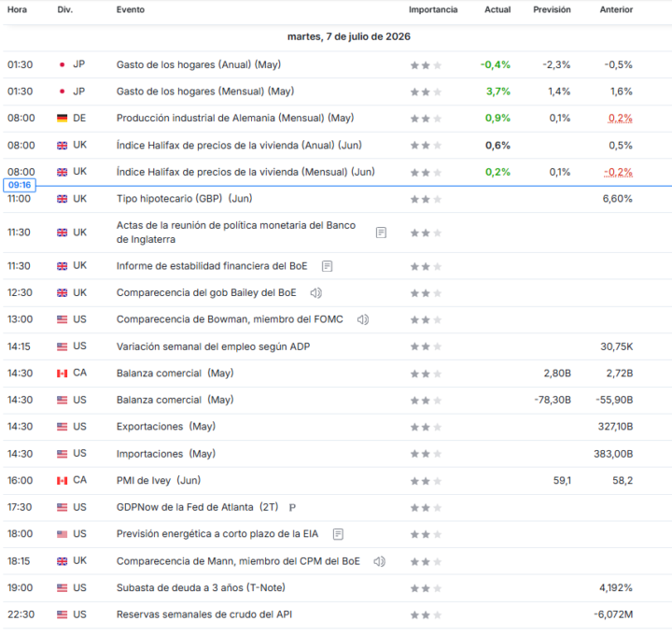The width and height of the screenshot is (672, 635).
Task: Click speaker icon for Mann CPM speech
Action: pyautogui.click(x=379, y=561)
